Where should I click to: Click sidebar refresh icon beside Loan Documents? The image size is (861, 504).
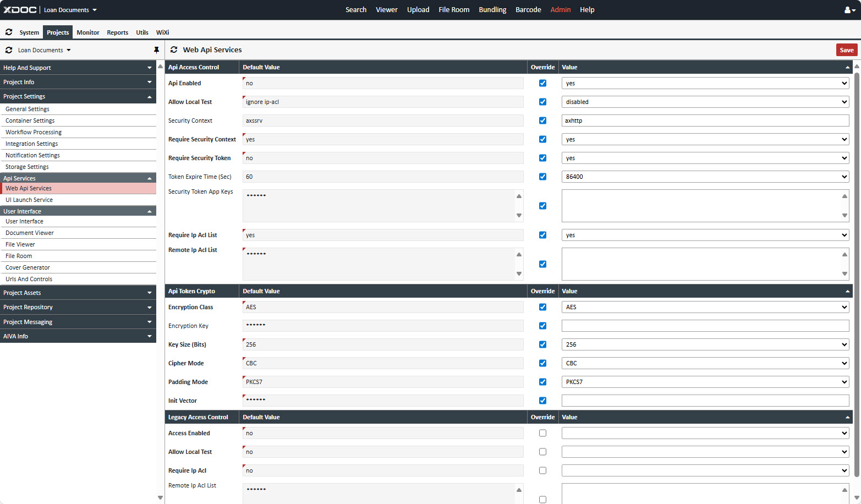click(9, 50)
